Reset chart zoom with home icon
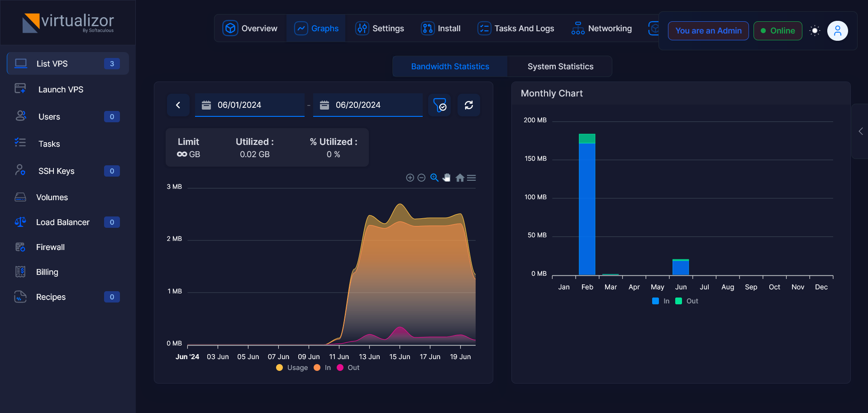The image size is (868, 413). click(x=460, y=178)
